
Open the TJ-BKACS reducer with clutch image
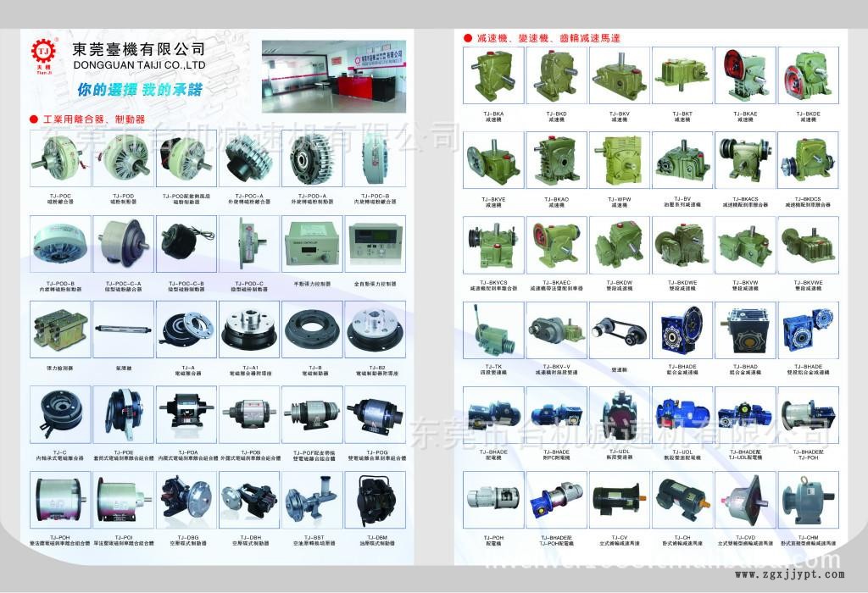tap(745, 160)
